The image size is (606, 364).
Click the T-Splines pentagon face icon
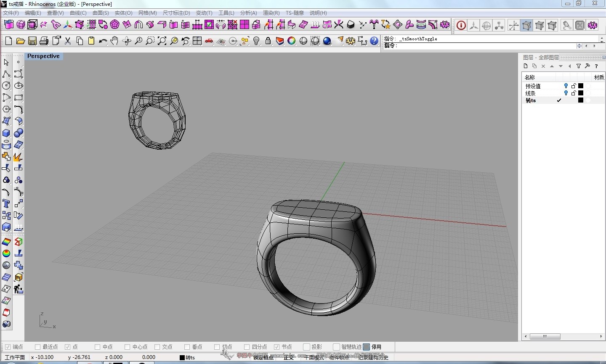pos(115,25)
